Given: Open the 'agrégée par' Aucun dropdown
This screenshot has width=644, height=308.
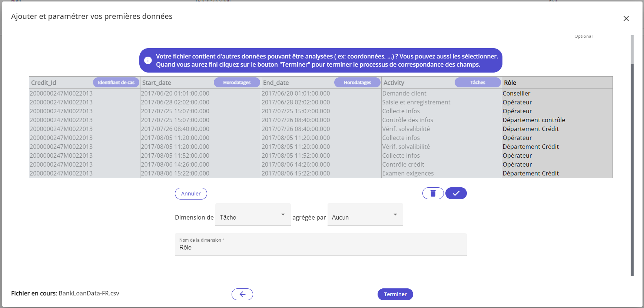Looking at the screenshot, I should pos(365,215).
